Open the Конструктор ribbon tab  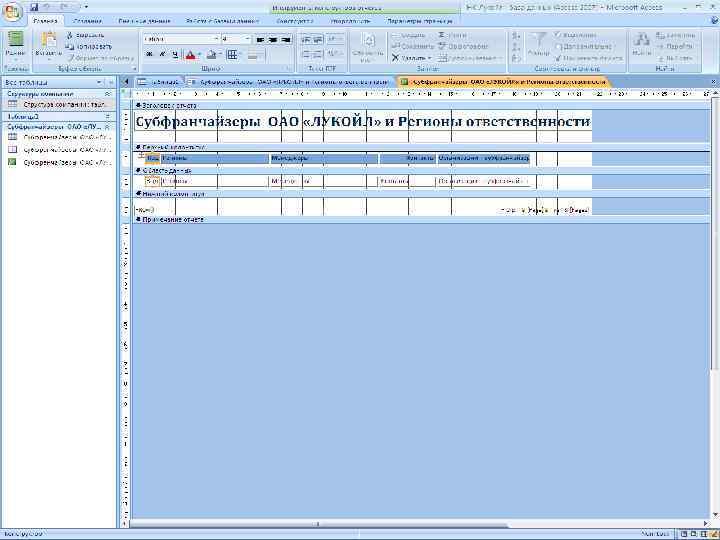(x=295, y=21)
